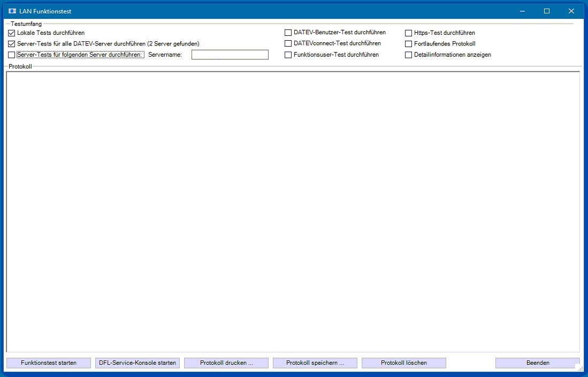The image size is (588, 377).
Task: Click the LAN Funktionstest title bar icon
Action: click(x=12, y=11)
